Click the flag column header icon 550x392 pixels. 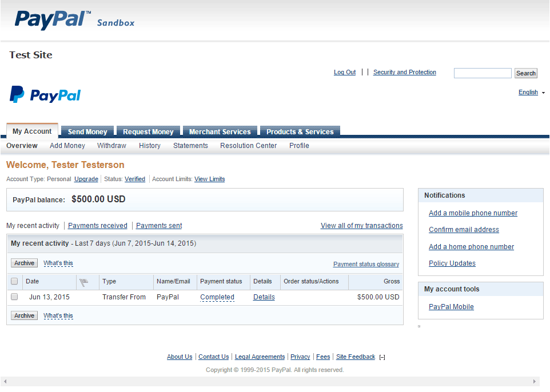(x=83, y=282)
